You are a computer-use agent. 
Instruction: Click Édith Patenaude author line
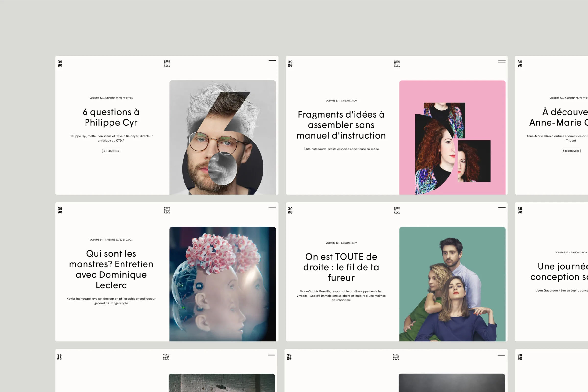(341, 149)
